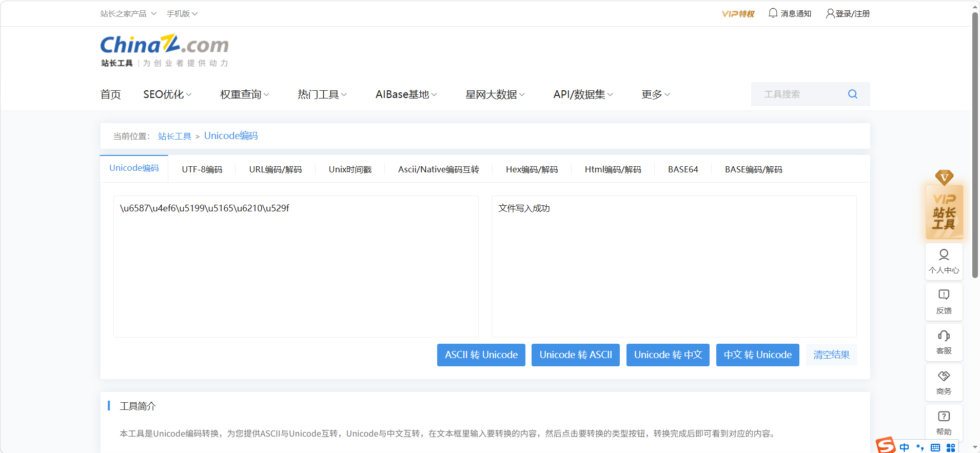Click the 站长工具 breadcrumb link
This screenshot has height=453, width=980.
coord(174,136)
